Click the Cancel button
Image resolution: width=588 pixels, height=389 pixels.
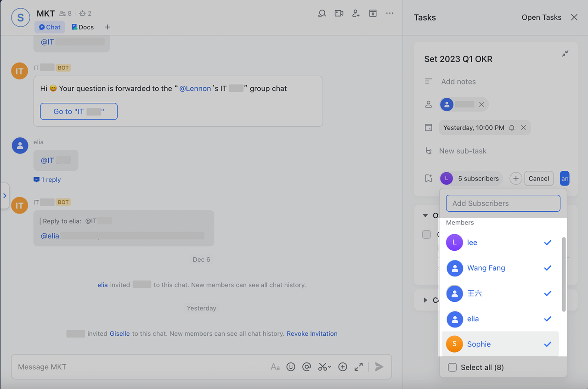(x=538, y=179)
